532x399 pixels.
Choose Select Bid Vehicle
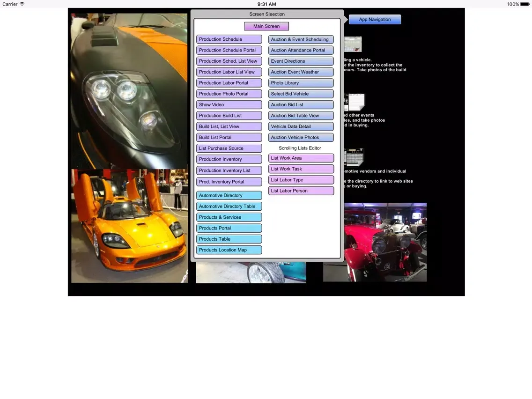pos(301,94)
